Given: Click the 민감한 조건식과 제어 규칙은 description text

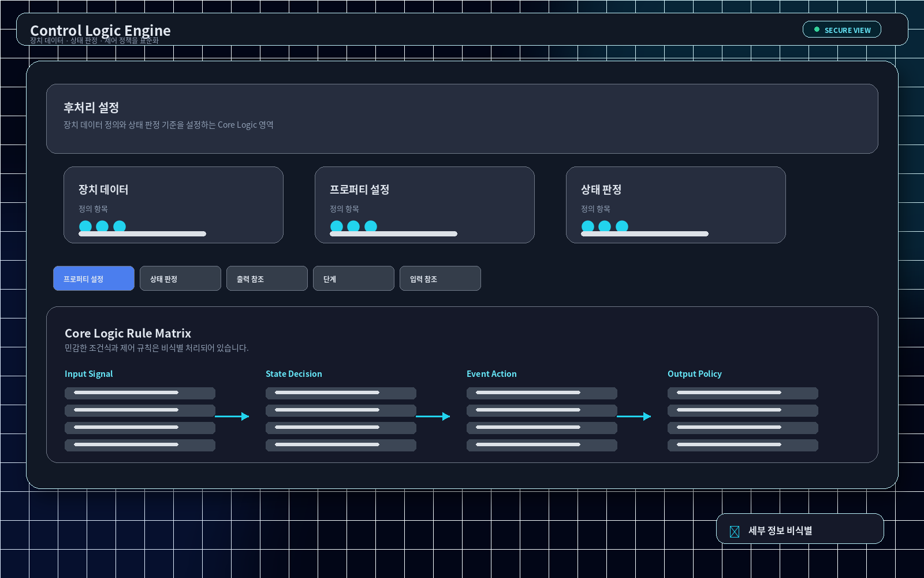Looking at the screenshot, I should (x=157, y=348).
